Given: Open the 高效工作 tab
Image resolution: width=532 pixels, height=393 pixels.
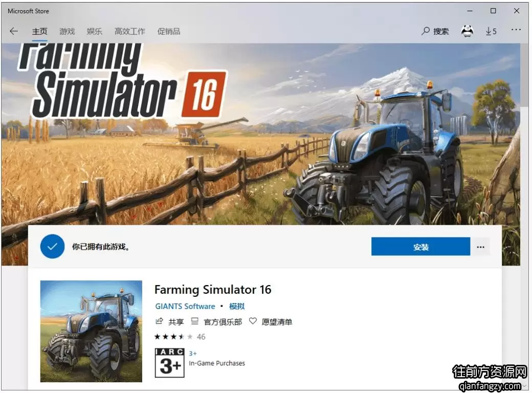Looking at the screenshot, I should point(129,32).
